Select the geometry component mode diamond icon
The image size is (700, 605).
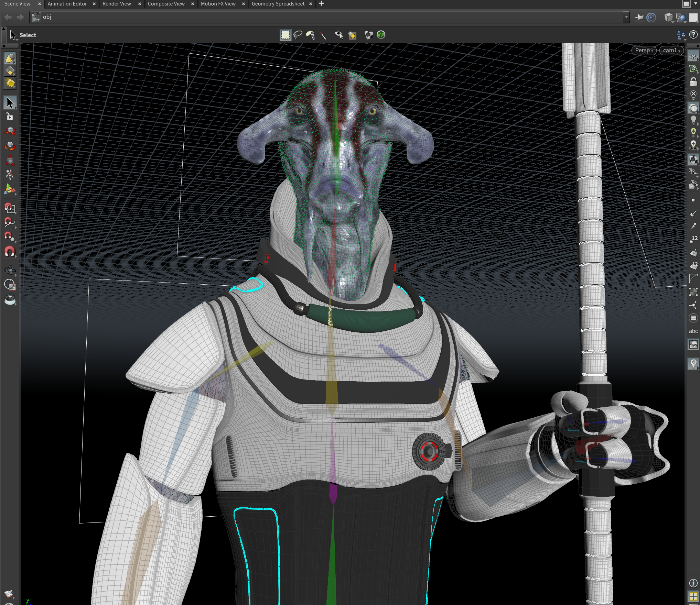[10, 71]
